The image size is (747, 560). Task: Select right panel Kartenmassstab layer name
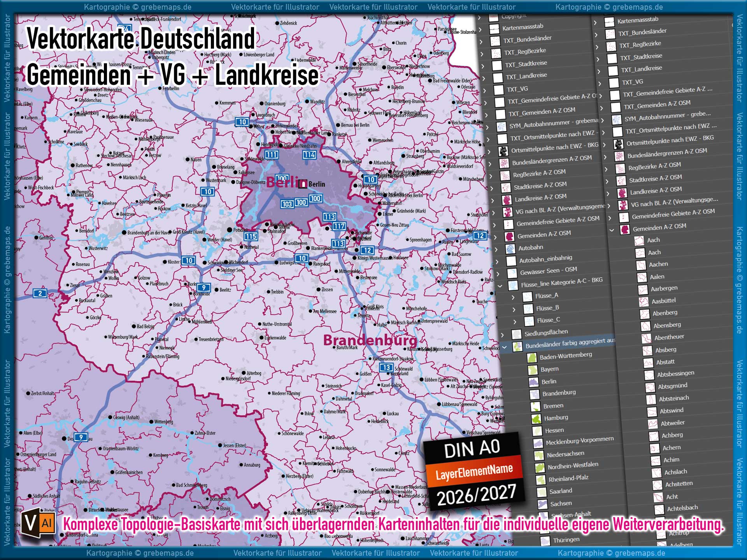[638, 20]
